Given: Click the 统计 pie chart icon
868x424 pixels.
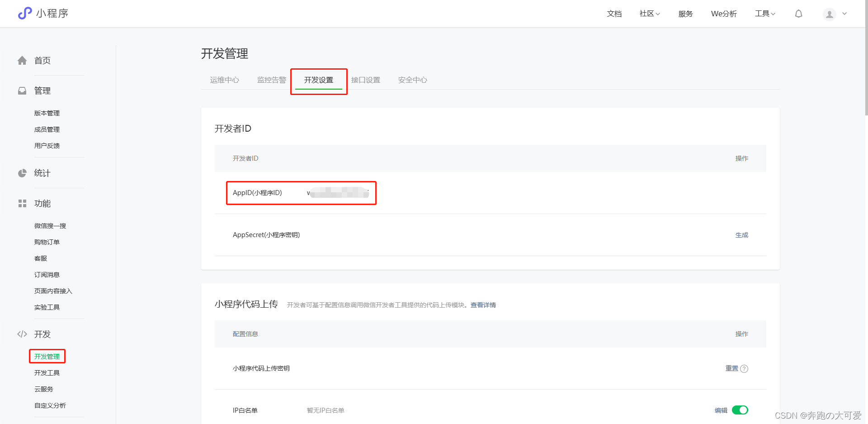Looking at the screenshot, I should click(x=22, y=173).
